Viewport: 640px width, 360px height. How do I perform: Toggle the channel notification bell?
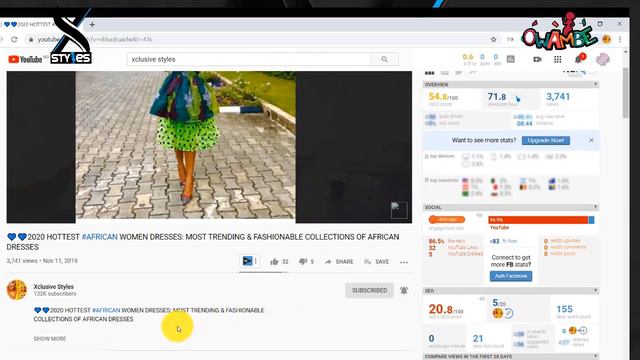pyautogui.click(x=404, y=290)
